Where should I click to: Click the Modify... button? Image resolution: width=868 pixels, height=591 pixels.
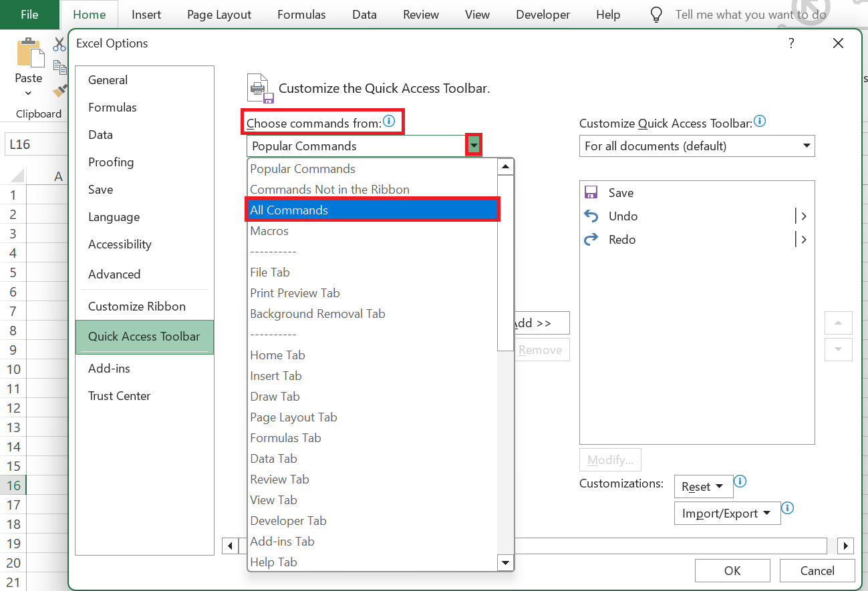(610, 460)
